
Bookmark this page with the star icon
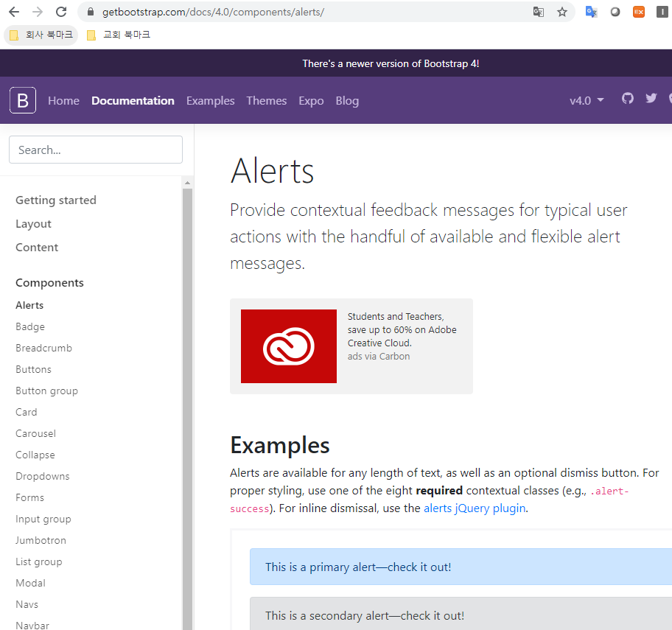[562, 12]
